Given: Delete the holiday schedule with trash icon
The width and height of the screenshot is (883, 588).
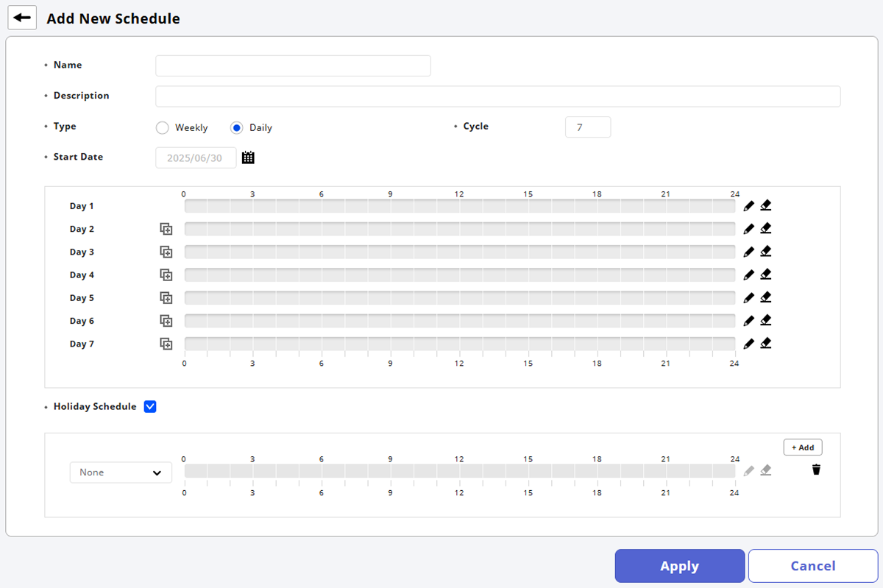Looking at the screenshot, I should [x=816, y=470].
